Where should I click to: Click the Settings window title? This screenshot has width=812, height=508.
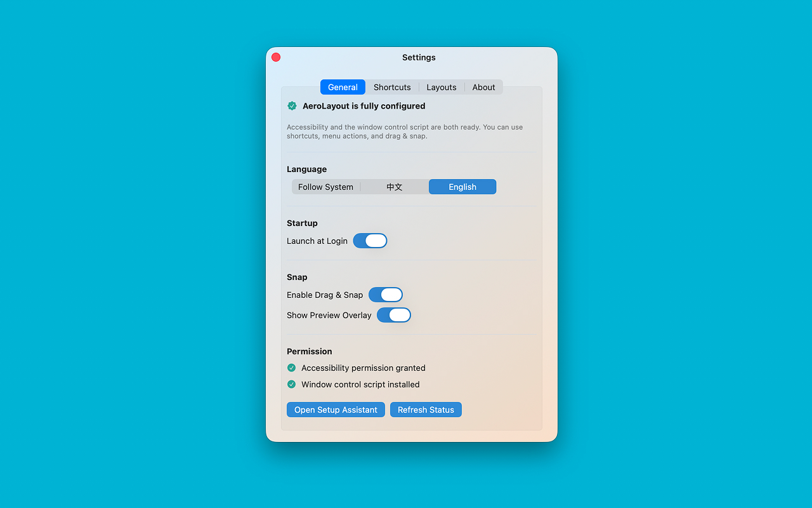coord(419,57)
